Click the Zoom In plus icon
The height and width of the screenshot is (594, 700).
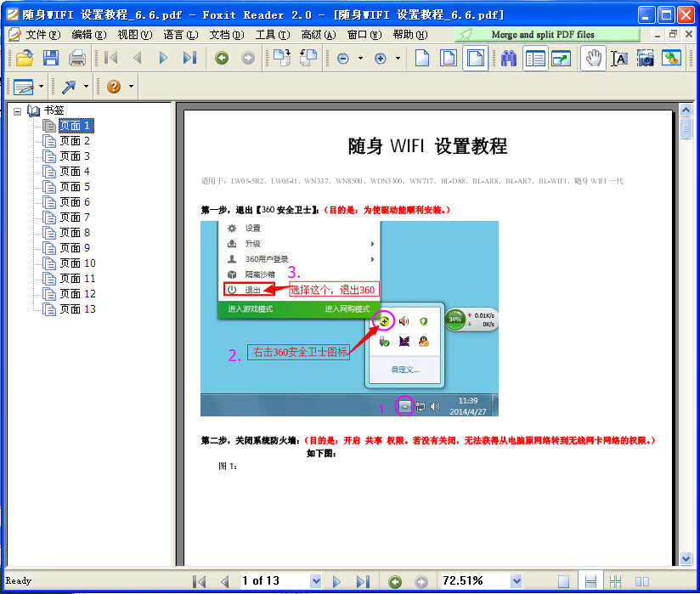[381, 59]
